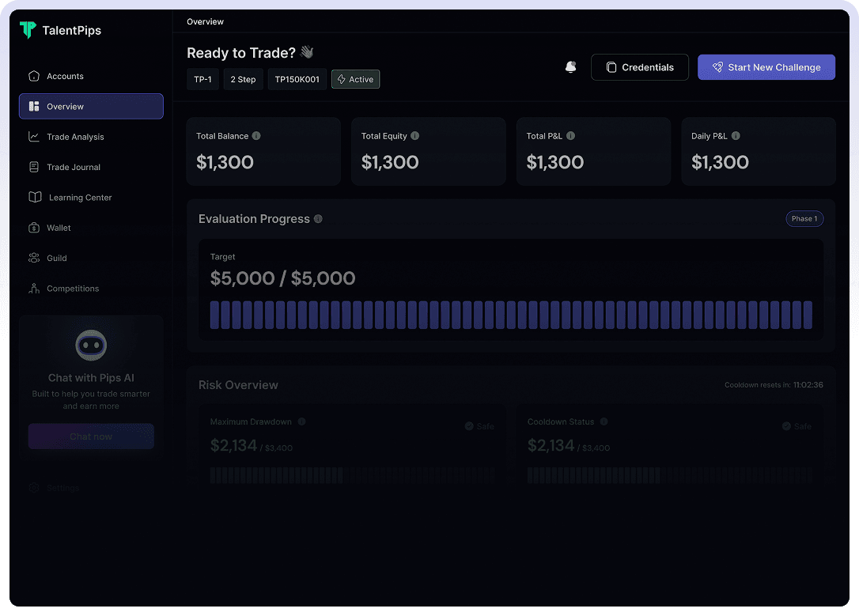The width and height of the screenshot is (859, 616).
Task: Click the Evaluation Progress heading
Action: (x=254, y=219)
